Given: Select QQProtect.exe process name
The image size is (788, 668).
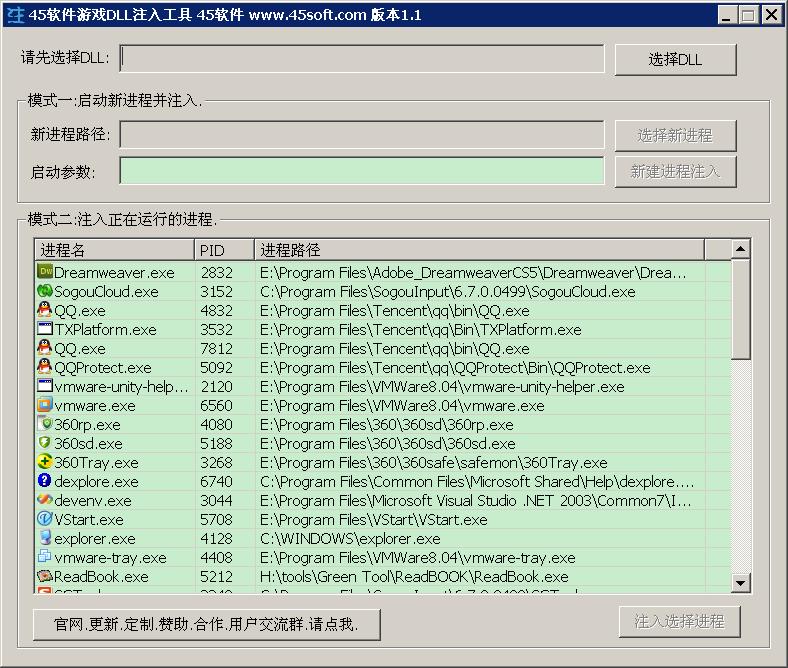Looking at the screenshot, I should point(103,368).
